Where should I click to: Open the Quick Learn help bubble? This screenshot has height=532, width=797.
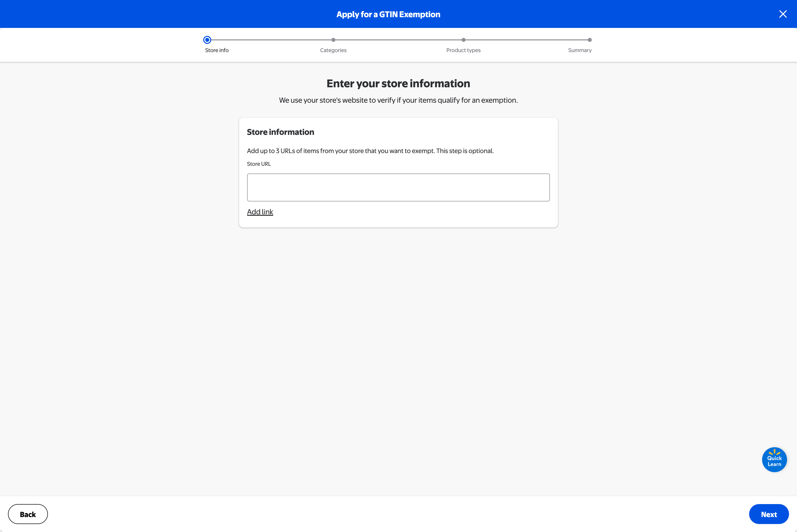774,459
